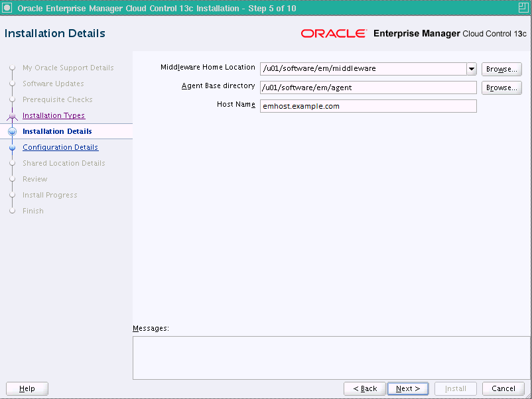Go to the Configuration Details step
The image size is (532, 399).
pos(60,147)
